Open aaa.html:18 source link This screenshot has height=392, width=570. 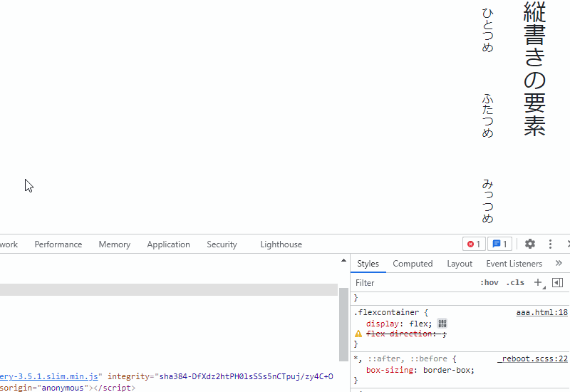coord(541,312)
